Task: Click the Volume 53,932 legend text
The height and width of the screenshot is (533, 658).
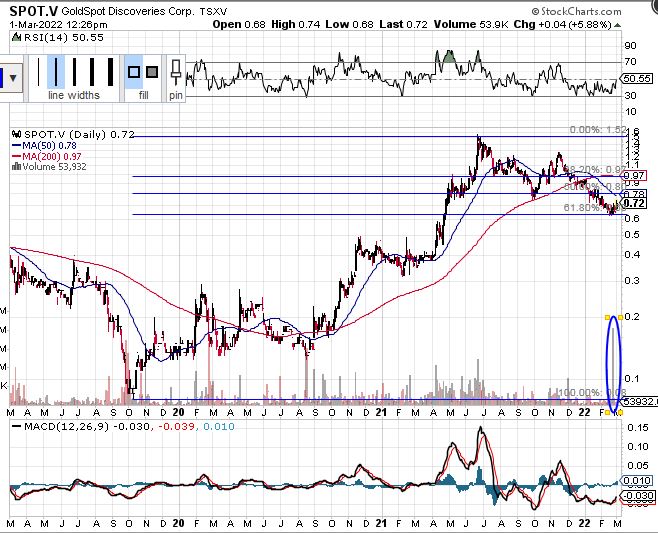Action: [54, 167]
